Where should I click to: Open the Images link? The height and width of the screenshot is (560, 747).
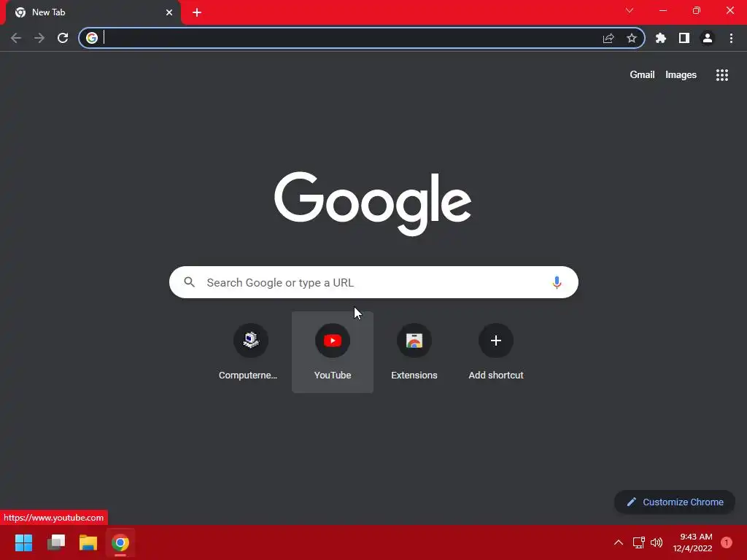pos(681,75)
